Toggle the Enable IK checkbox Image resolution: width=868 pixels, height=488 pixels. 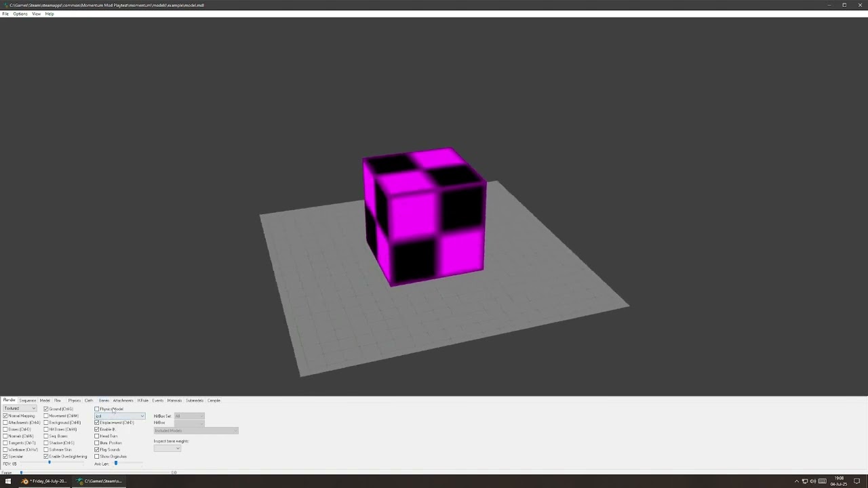97,430
